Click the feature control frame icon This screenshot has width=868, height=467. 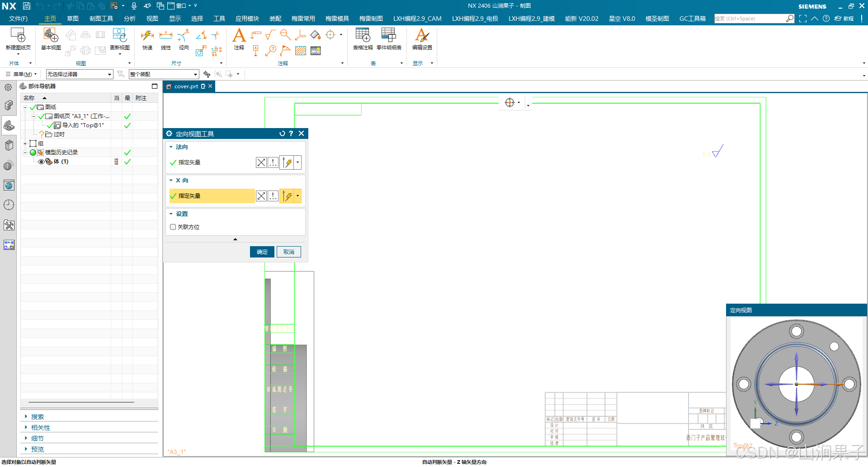click(256, 35)
